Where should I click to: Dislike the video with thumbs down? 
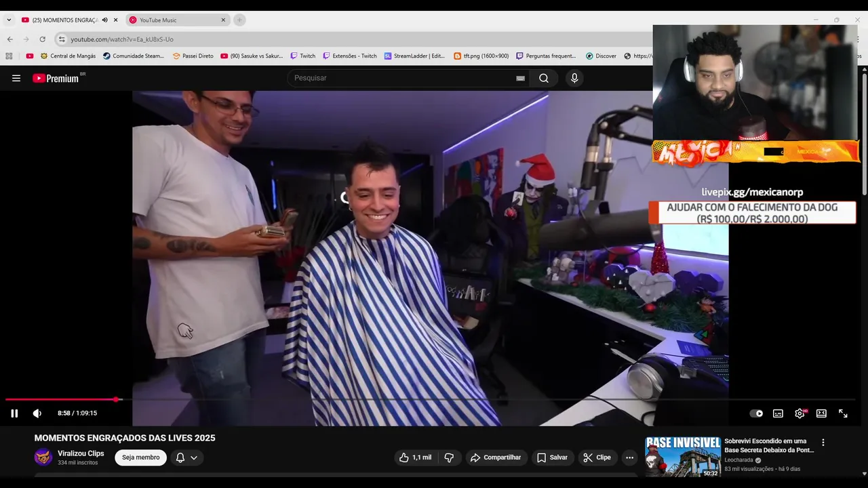coord(449,457)
